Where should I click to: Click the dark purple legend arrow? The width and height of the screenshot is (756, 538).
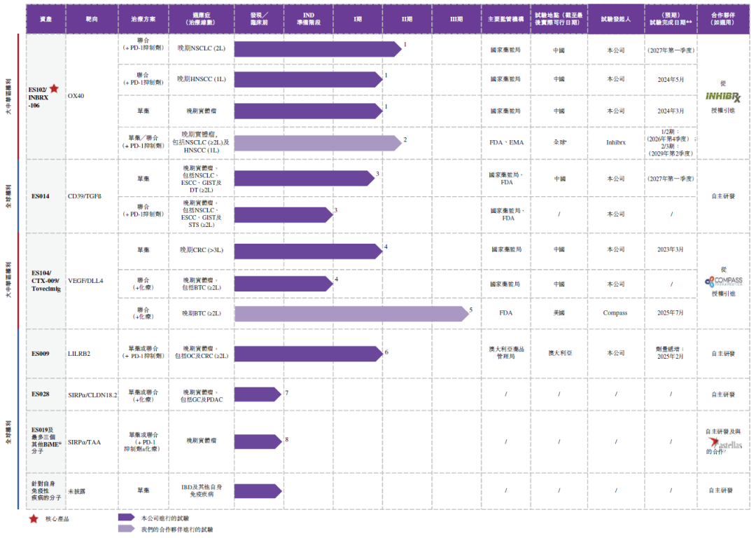point(126,518)
